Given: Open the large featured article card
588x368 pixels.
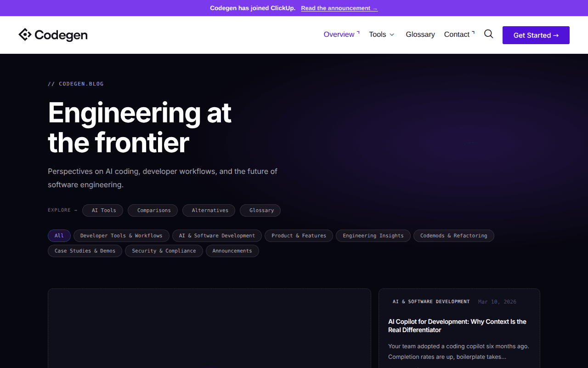Looking at the screenshot, I should click(x=209, y=328).
